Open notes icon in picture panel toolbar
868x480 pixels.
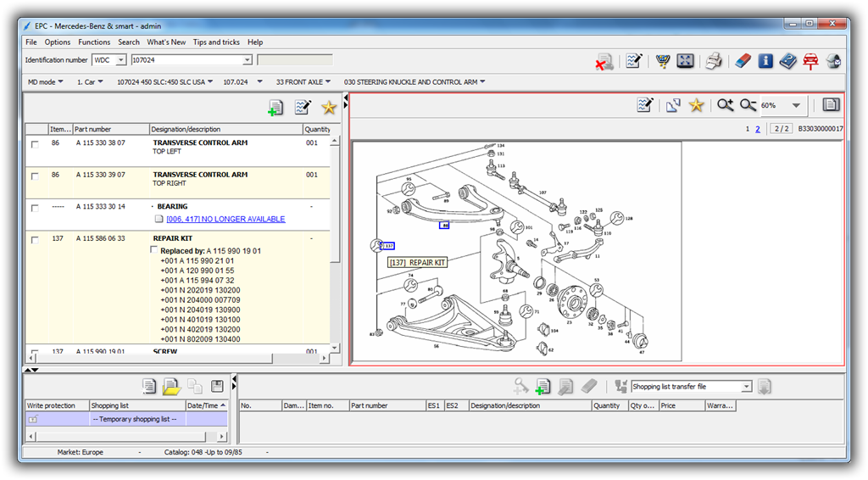click(645, 104)
